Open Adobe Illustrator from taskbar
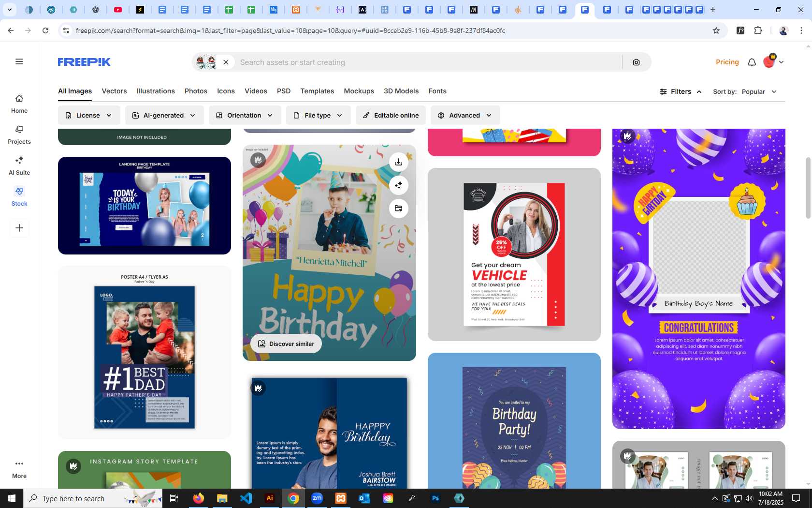812x508 pixels. 270,498
